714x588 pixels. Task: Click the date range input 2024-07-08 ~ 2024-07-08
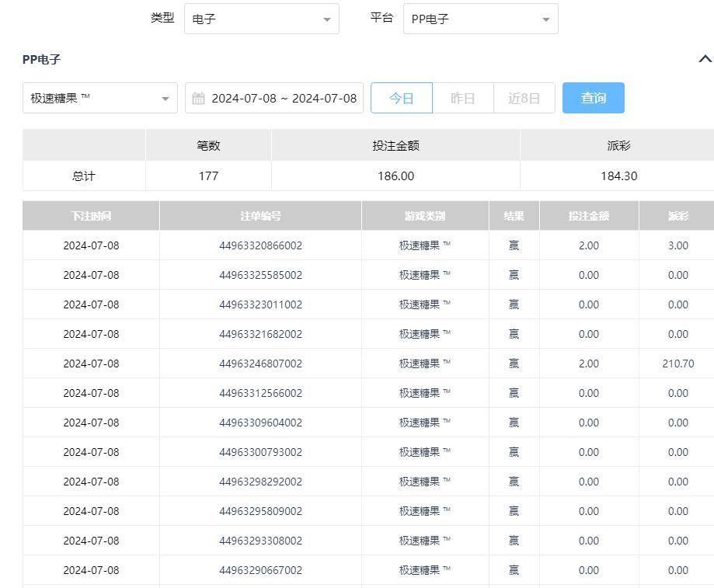[x=284, y=99]
